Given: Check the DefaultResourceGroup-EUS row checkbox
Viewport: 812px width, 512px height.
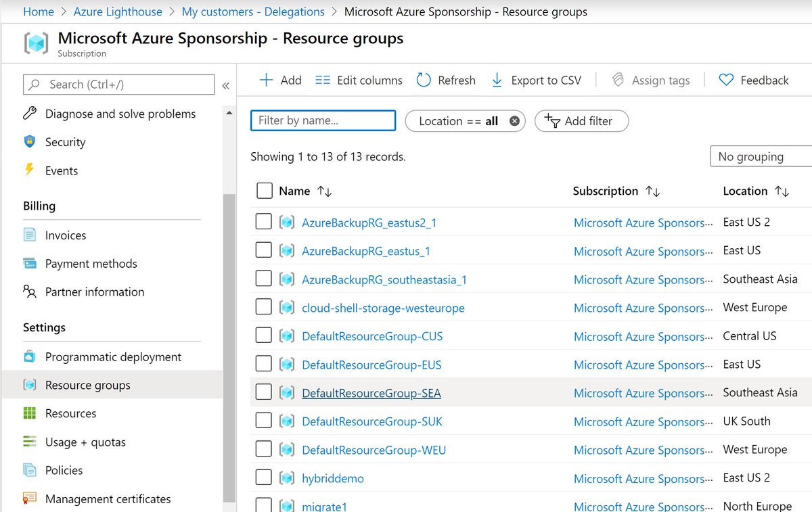Looking at the screenshot, I should tap(264, 363).
